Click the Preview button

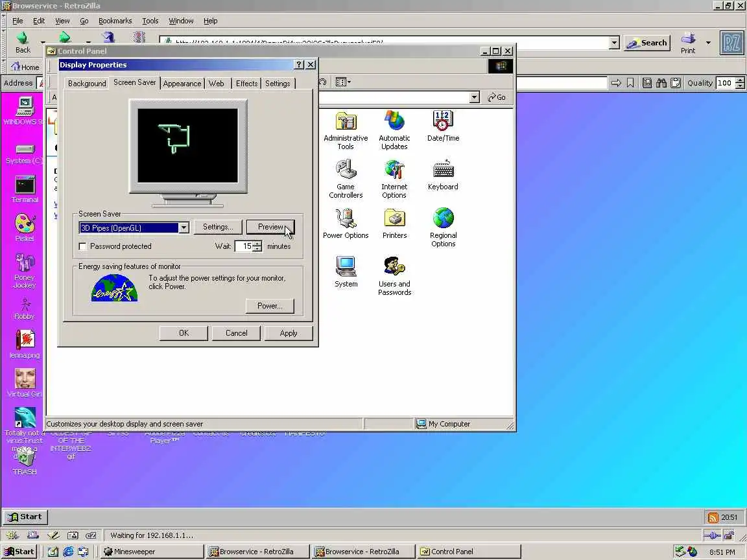270,227
